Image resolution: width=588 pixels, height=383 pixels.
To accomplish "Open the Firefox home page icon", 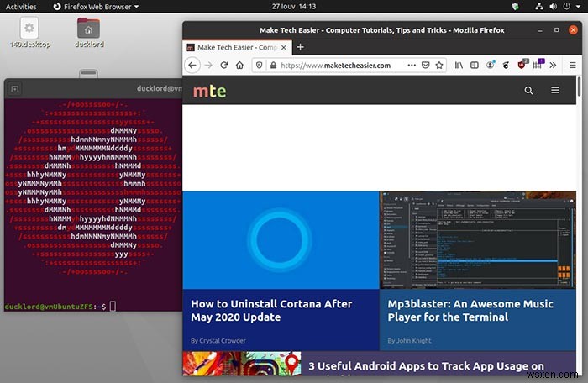I will 239,66.
